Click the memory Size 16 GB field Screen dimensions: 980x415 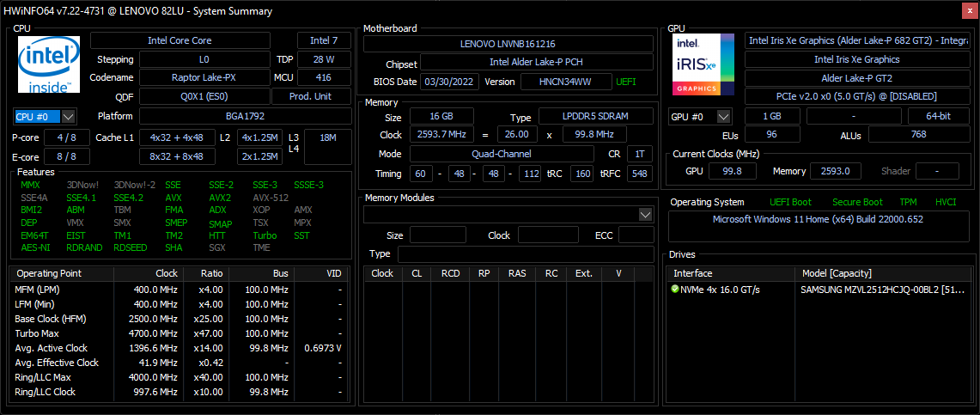441,116
